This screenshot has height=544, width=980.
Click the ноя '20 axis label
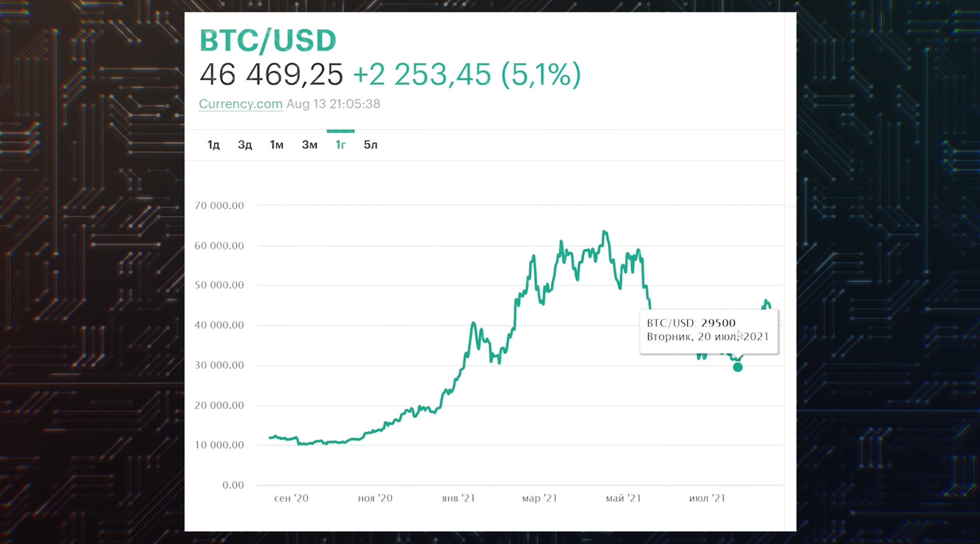pos(375,499)
